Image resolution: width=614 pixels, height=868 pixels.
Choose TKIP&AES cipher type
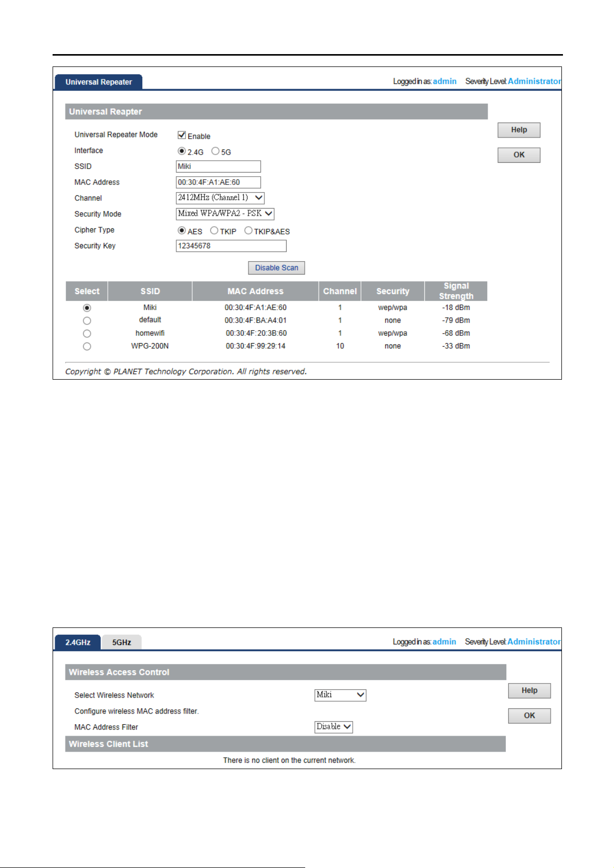tap(248, 231)
